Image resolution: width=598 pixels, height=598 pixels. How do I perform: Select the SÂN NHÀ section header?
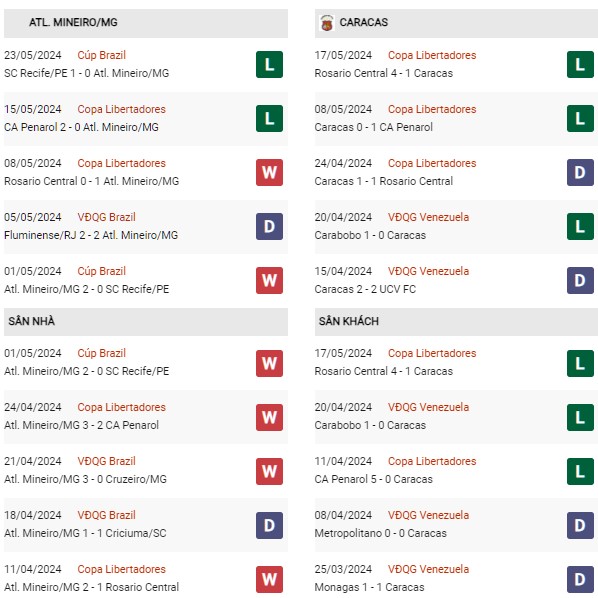coord(146,322)
